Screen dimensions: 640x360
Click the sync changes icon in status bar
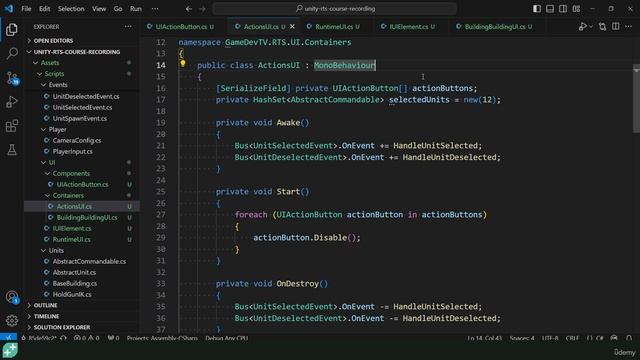(x=63, y=338)
